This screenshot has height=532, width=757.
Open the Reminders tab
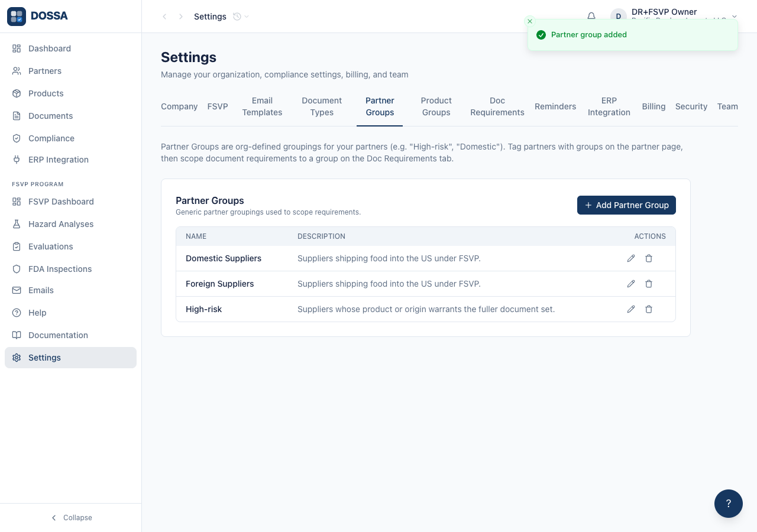[x=555, y=106]
